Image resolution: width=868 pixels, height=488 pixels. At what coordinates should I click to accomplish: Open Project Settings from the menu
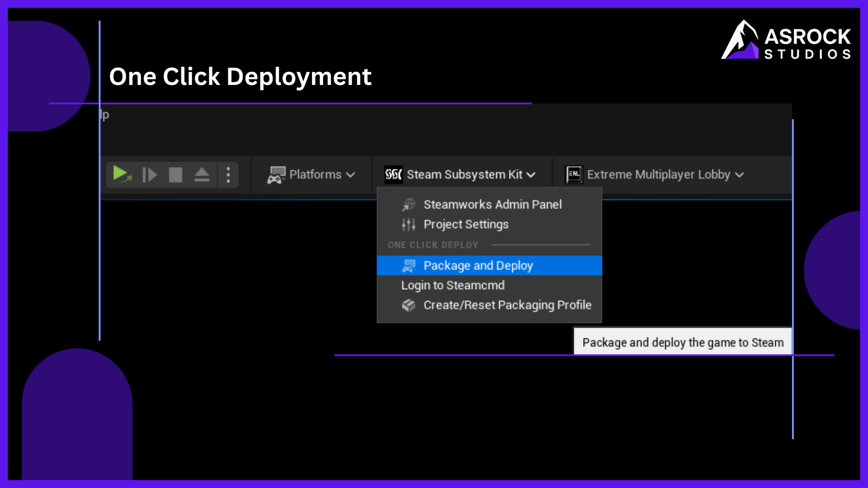click(489, 225)
